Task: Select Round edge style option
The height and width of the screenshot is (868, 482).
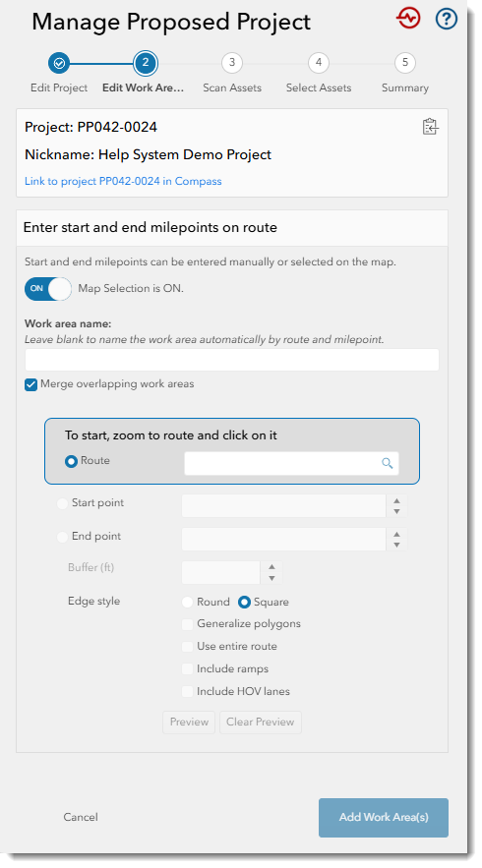Action: [x=187, y=602]
